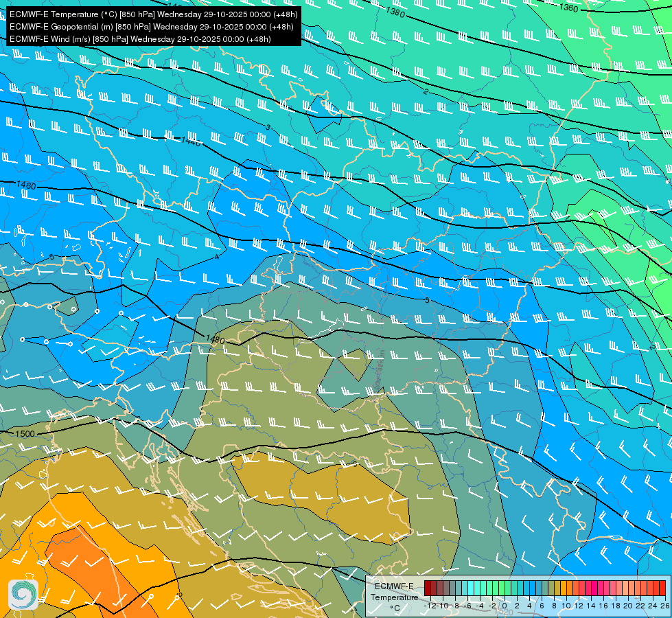Image resolution: width=672 pixels, height=618 pixels.
Task: Pick the dark red legend swatch below -12
Action: point(427,588)
